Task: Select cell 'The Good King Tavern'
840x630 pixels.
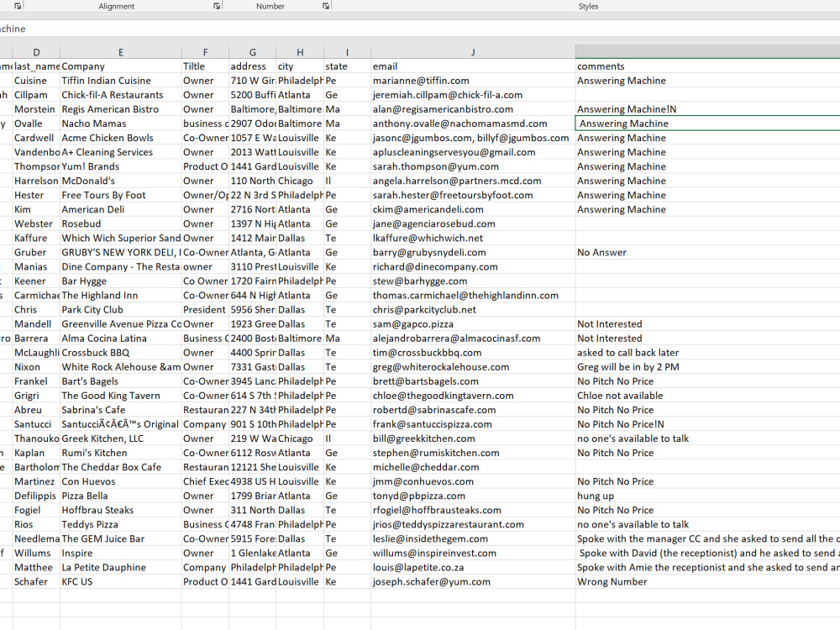Action: 121,396
